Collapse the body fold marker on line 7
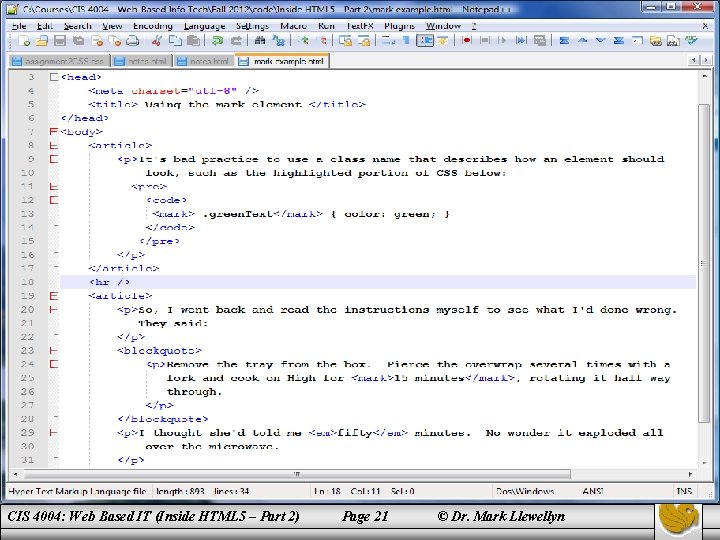720x540 pixels. tap(54, 132)
